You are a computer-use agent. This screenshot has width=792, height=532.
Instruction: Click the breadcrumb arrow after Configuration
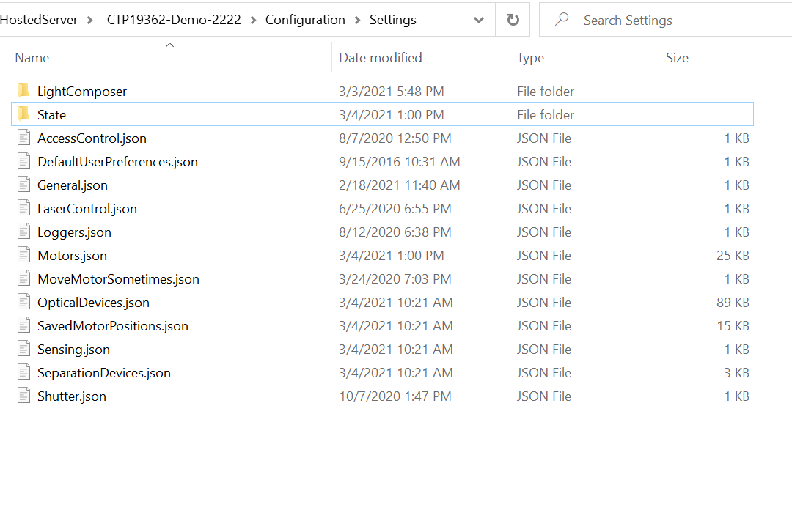[358, 20]
